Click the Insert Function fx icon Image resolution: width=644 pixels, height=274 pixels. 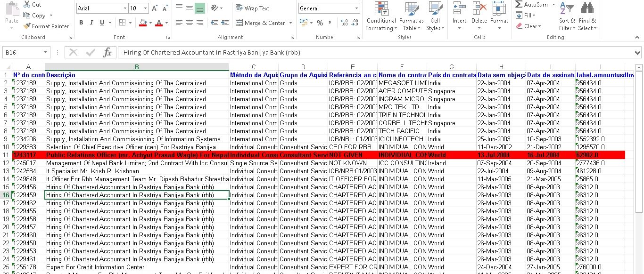[107, 52]
